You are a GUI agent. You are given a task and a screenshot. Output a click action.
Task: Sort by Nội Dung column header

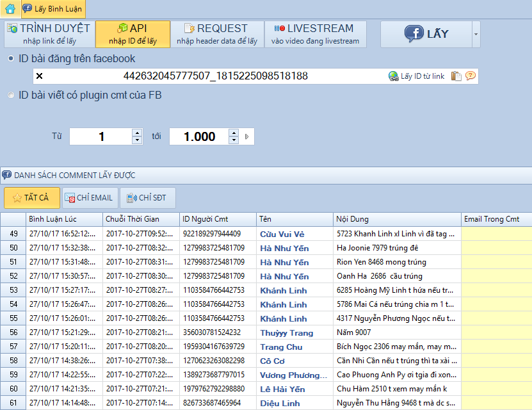point(397,219)
